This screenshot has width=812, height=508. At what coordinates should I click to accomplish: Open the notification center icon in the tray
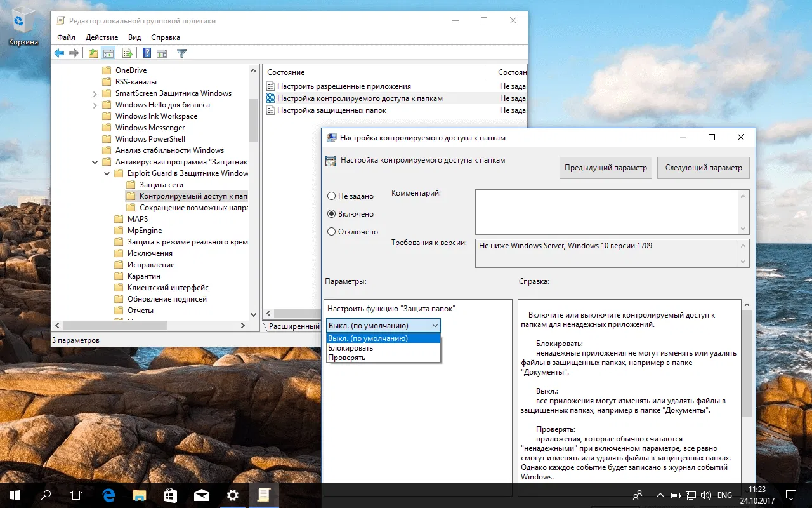pyautogui.click(x=790, y=495)
